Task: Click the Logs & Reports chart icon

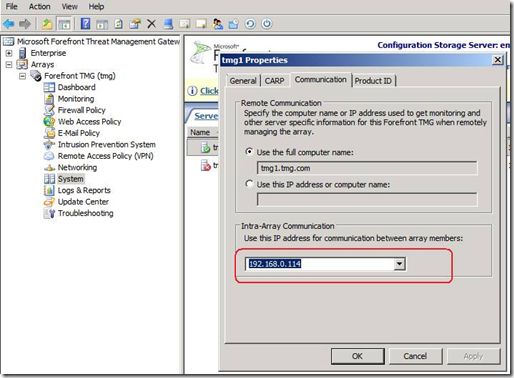Action: point(49,190)
